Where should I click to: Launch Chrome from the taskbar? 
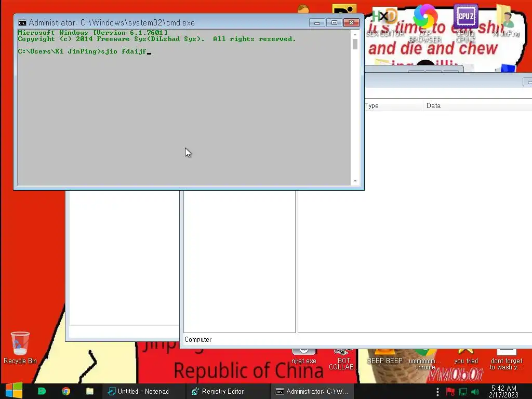click(x=66, y=391)
